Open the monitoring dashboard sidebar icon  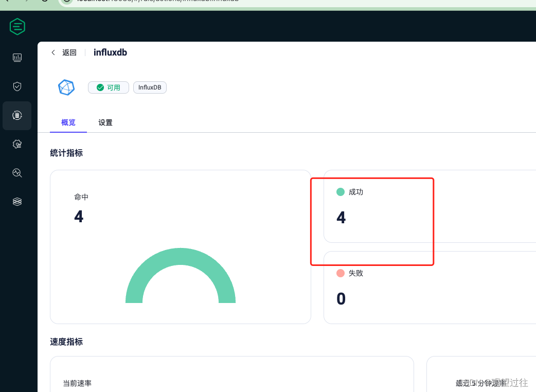pos(17,58)
